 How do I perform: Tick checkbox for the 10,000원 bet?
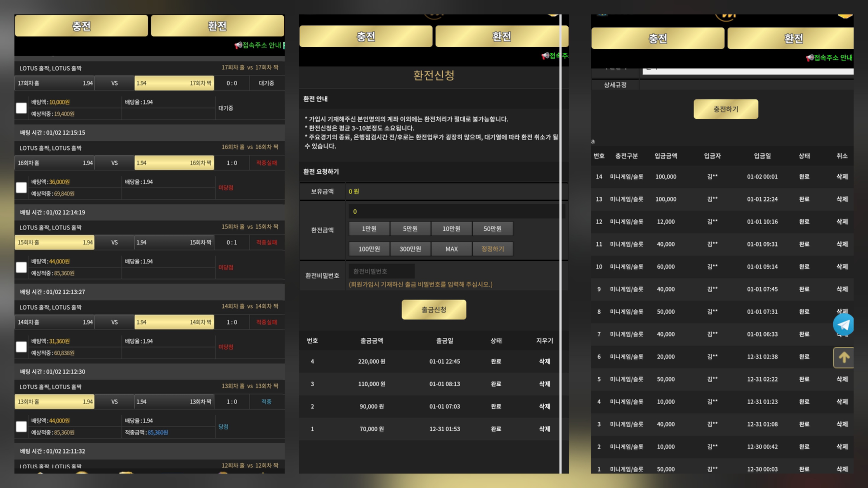21,108
